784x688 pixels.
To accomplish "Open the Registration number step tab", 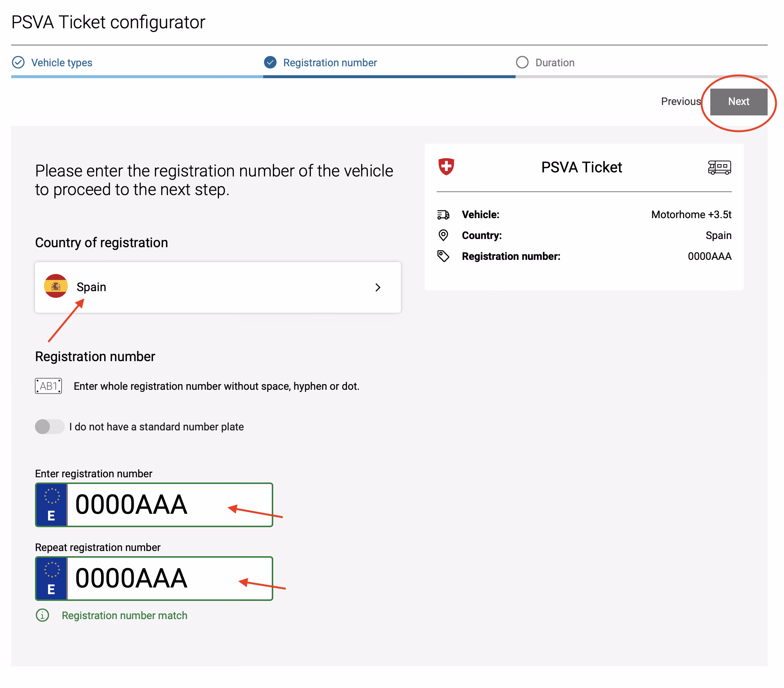I will [329, 63].
